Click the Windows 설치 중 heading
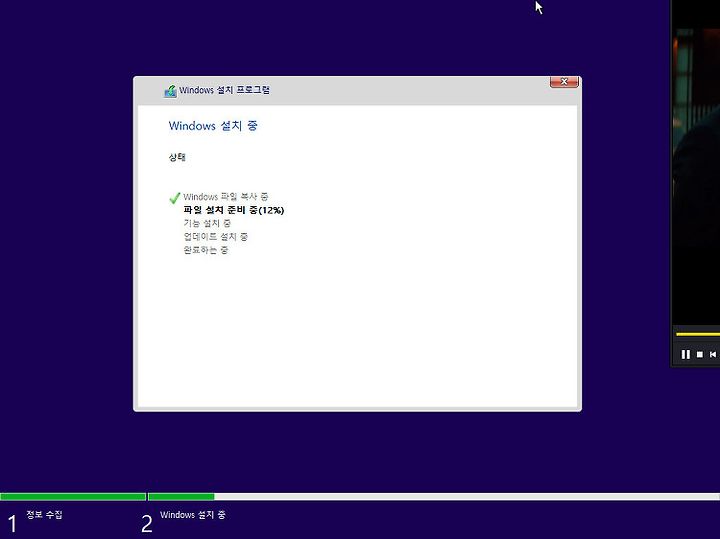 (x=213, y=125)
